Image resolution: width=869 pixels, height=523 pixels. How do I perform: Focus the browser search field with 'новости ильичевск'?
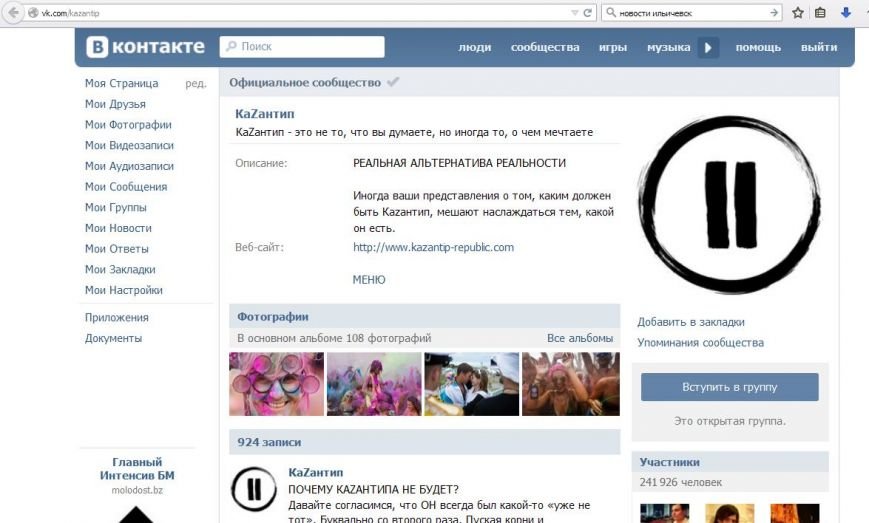693,13
